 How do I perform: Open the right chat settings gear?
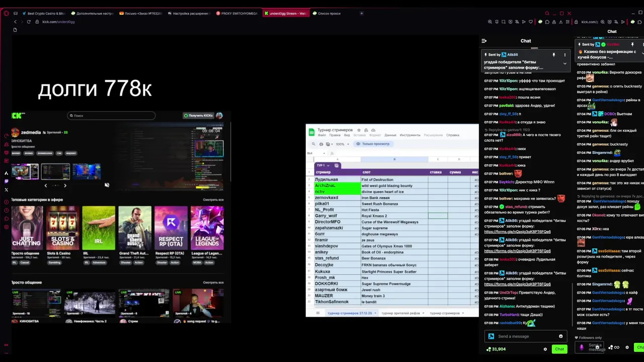(x=627, y=347)
